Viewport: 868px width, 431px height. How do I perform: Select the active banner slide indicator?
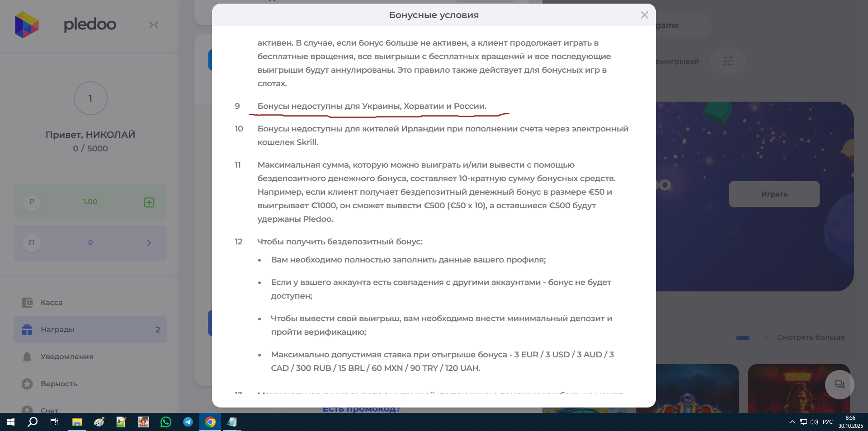[742, 338]
